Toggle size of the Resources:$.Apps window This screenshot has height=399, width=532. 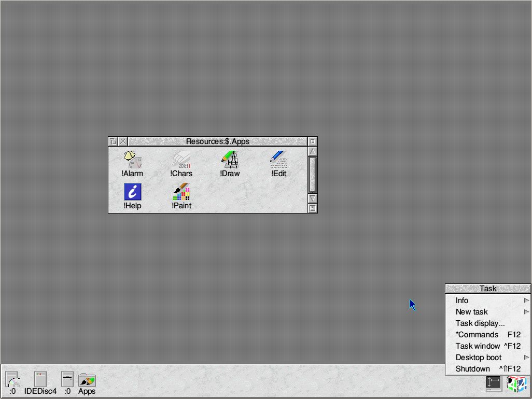[x=313, y=141]
